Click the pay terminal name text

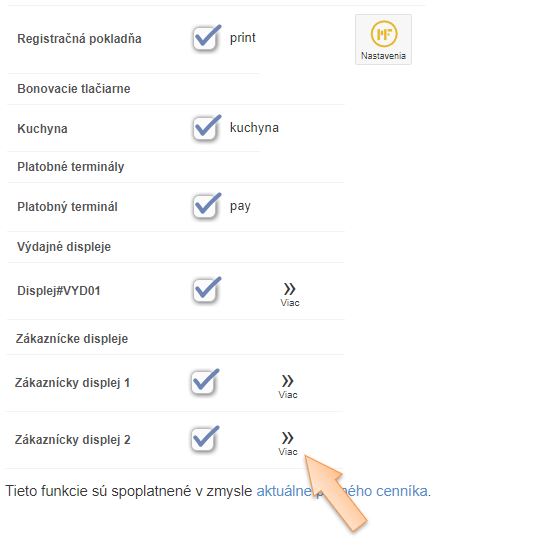(240, 206)
